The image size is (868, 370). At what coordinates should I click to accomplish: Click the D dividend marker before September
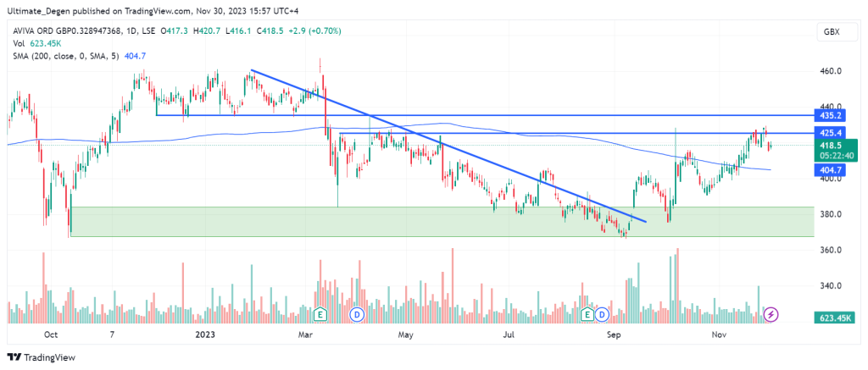coord(602,315)
